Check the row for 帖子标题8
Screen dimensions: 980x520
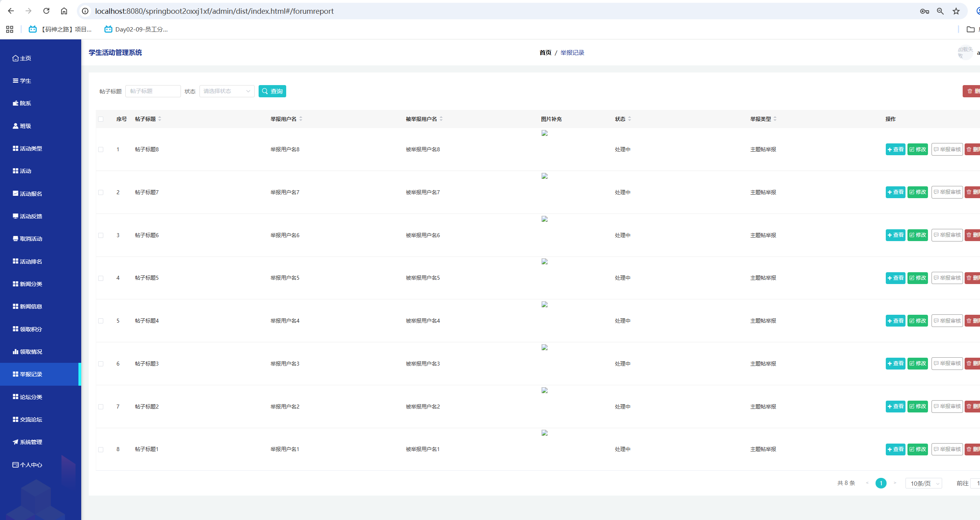point(101,149)
